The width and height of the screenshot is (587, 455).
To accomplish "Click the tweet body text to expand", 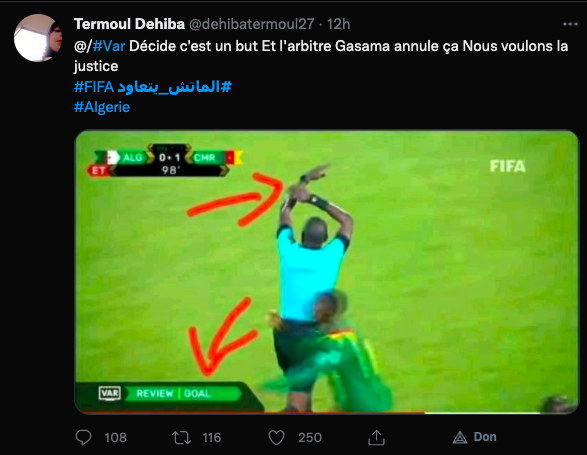I will [321, 56].
